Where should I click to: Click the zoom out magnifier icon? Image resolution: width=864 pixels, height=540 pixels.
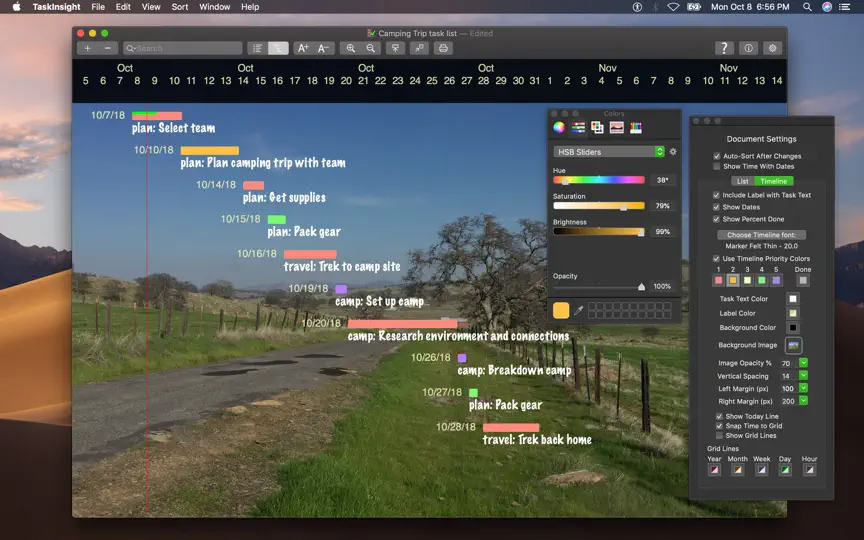tap(371, 48)
